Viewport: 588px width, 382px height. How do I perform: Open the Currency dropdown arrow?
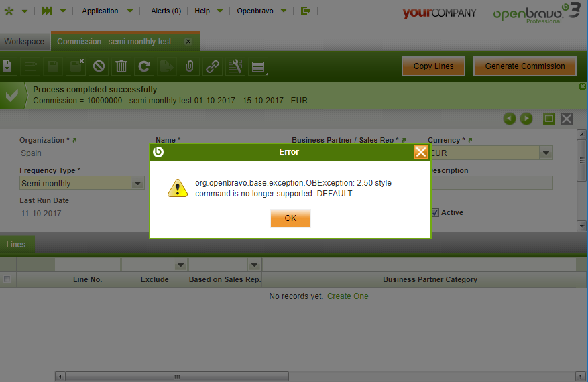546,153
